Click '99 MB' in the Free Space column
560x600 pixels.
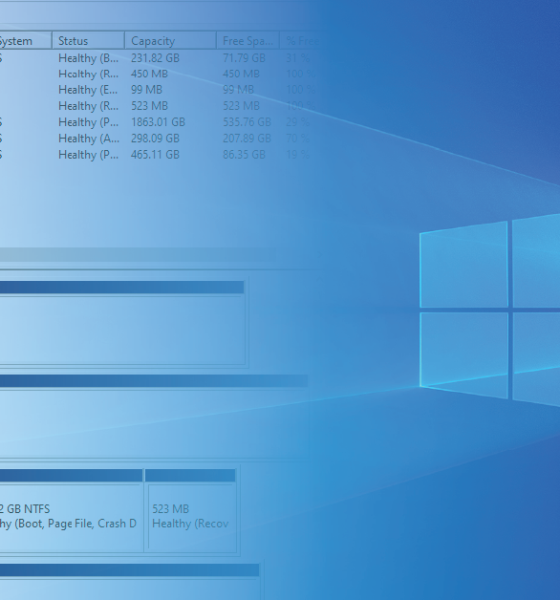pyautogui.click(x=238, y=90)
